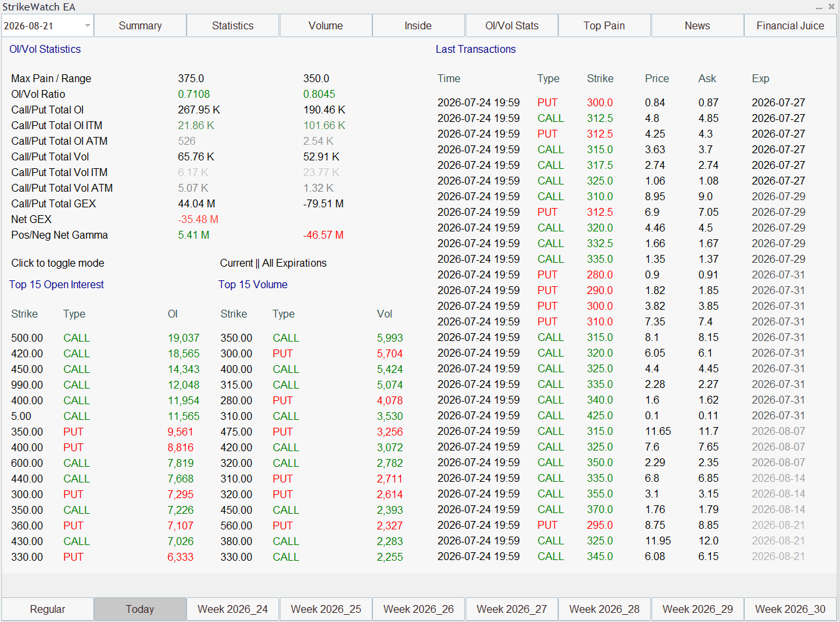Image resolution: width=840 pixels, height=622 pixels.
Task: Click the 280.0 PUT transaction strike
Action: coord(600,275)
